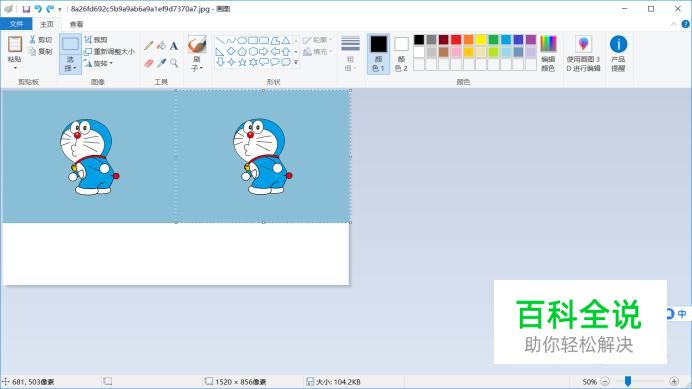
Task: Select the Five-point star shape
Action: pos(242,62)
